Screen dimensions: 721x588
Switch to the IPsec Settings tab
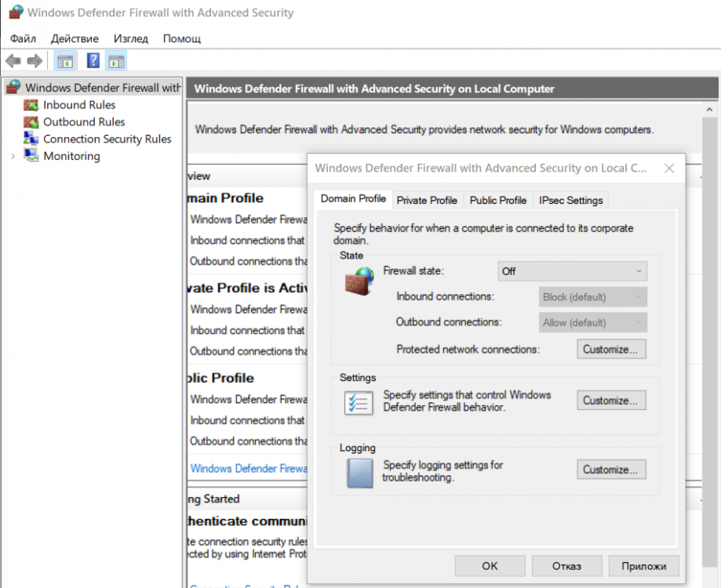[x=570, y=200]
